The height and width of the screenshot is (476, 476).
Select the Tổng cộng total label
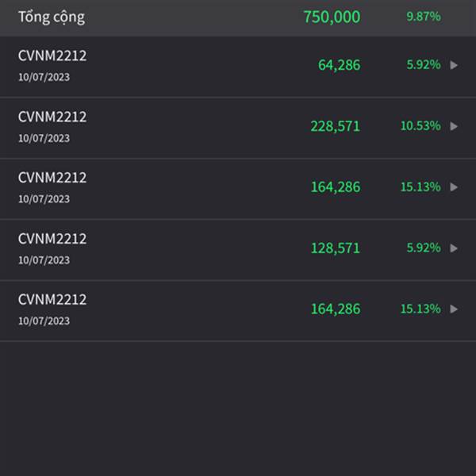tap(52, 17)
